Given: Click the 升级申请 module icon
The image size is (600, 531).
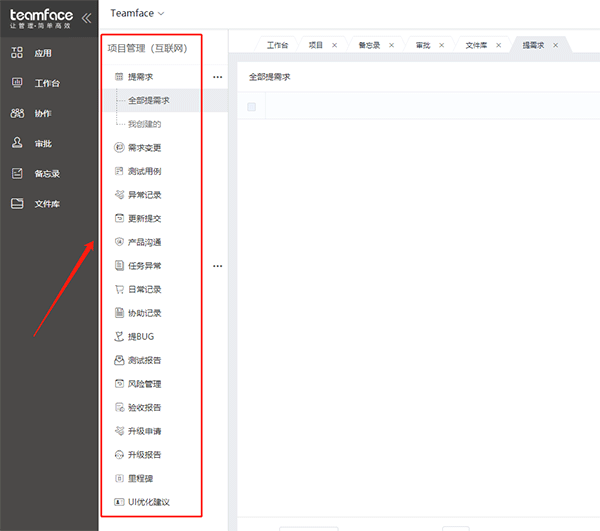Looking at the screenshot, I should 119,431.
